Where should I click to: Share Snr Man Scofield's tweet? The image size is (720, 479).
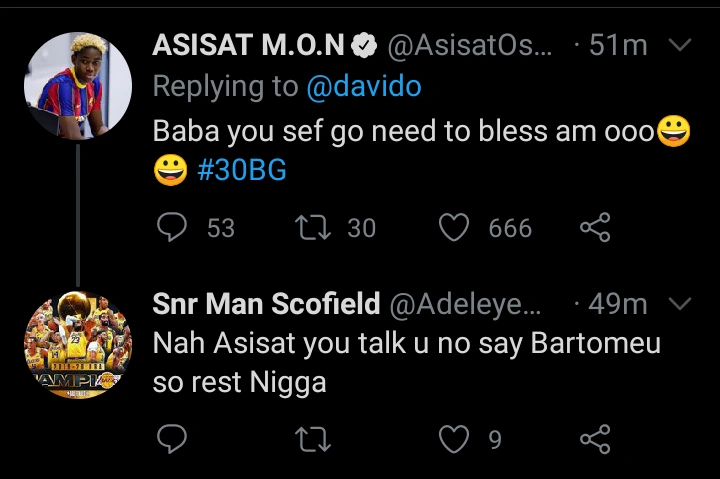tap(595, 438)
